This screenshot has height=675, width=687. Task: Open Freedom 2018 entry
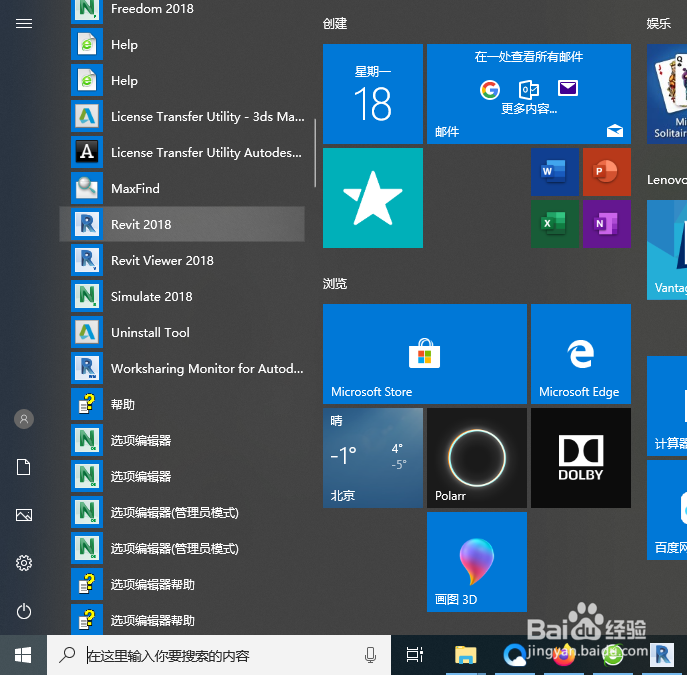(182, 10)
